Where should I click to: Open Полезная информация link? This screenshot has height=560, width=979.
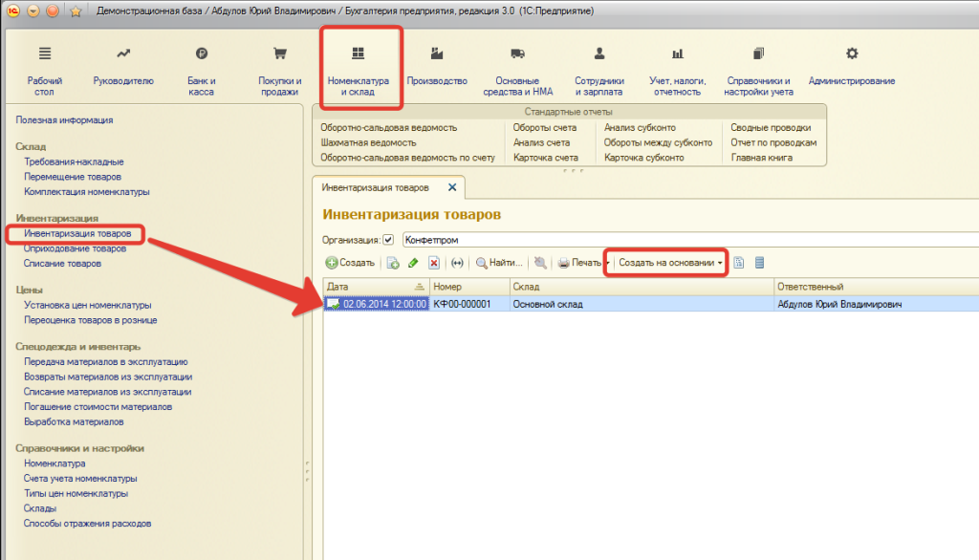pyautogui.click(x=64, y=119)
